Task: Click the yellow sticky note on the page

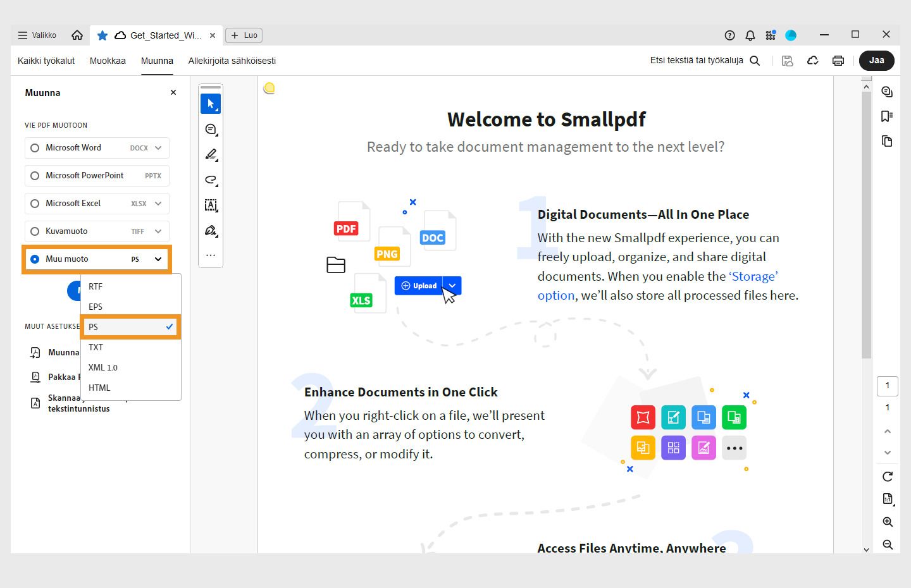Action: 270,88
